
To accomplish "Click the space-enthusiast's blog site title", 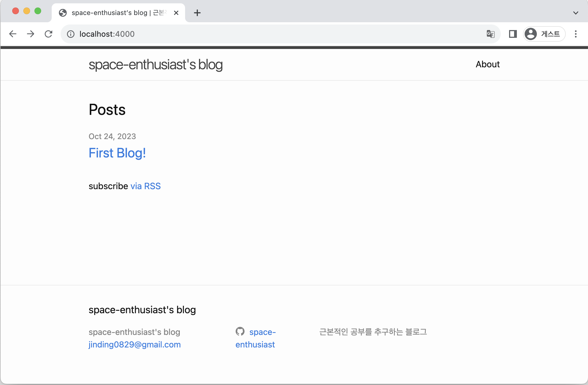I will (x=156, y=65).
